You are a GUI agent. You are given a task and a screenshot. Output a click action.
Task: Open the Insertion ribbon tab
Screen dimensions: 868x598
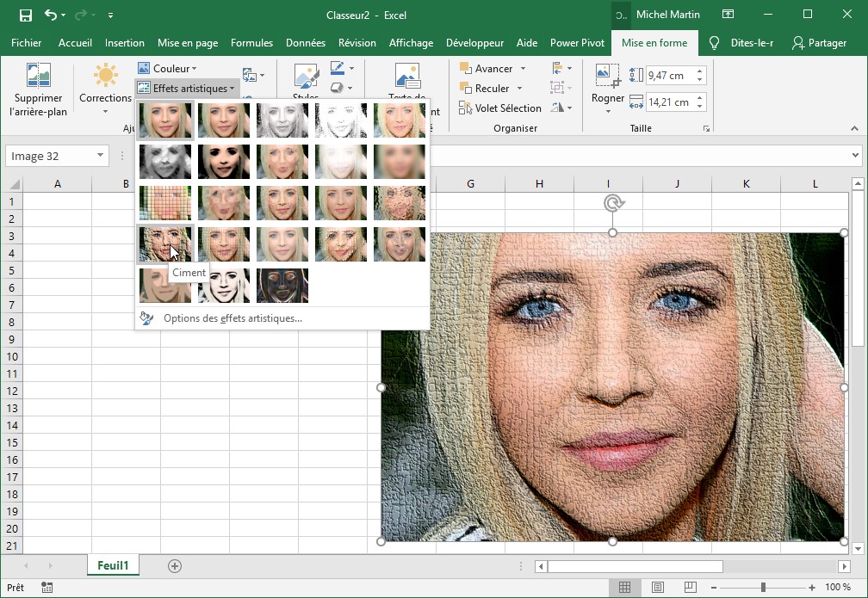tap(124, 43)
